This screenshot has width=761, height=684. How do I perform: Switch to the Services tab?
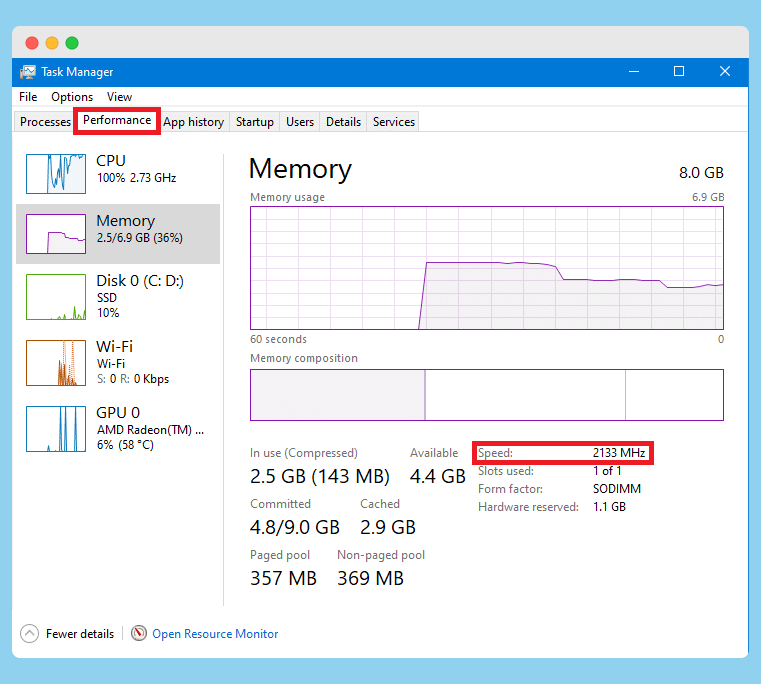[x=394, y=122]
